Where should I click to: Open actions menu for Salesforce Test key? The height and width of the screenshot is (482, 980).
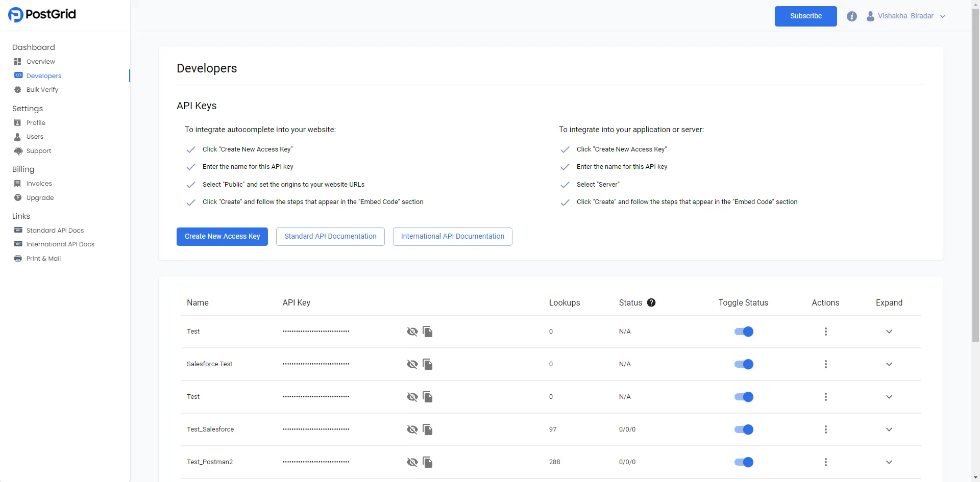pyautogui.click(x=826, y=364)
